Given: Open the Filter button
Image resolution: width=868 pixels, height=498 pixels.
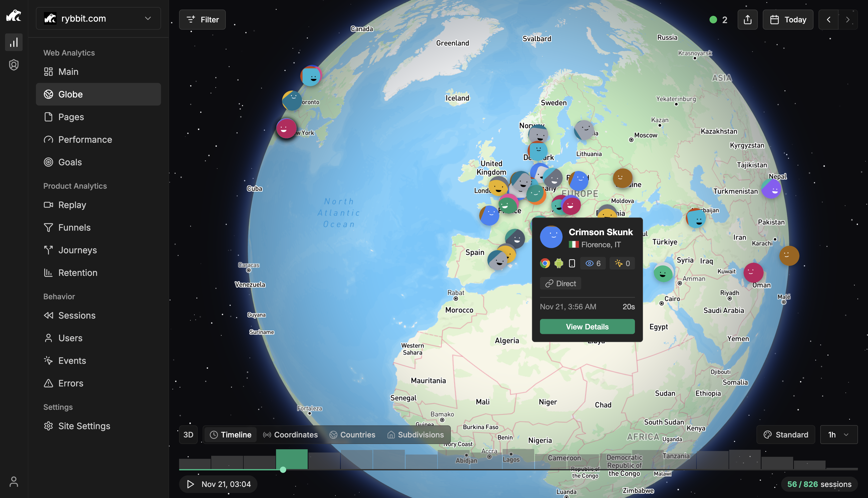Looking at the screenshot, I should pos(202,20).
